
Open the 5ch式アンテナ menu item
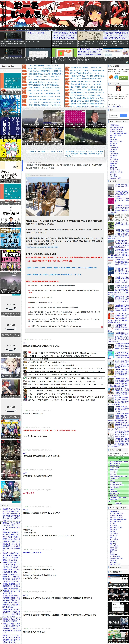(x=8, y=30)
